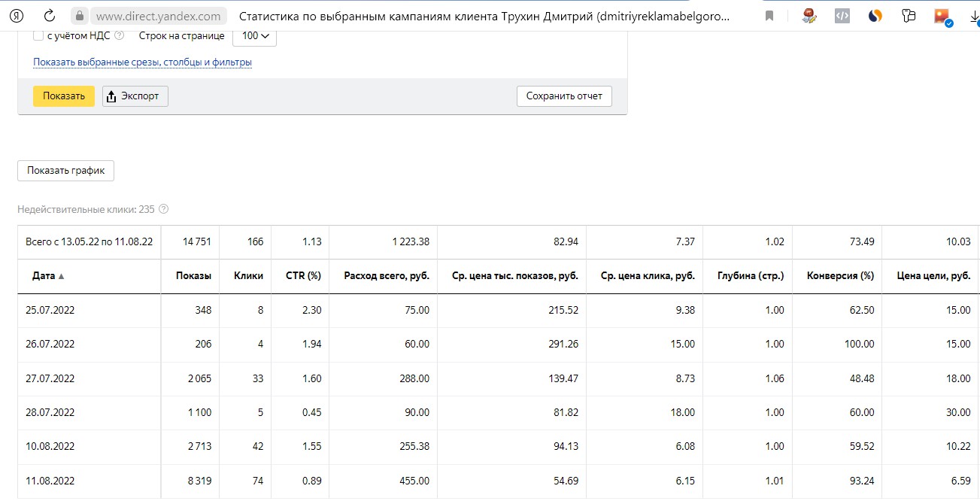Click Сохранить отчет button
980x504 pixels.
[564, 96]
